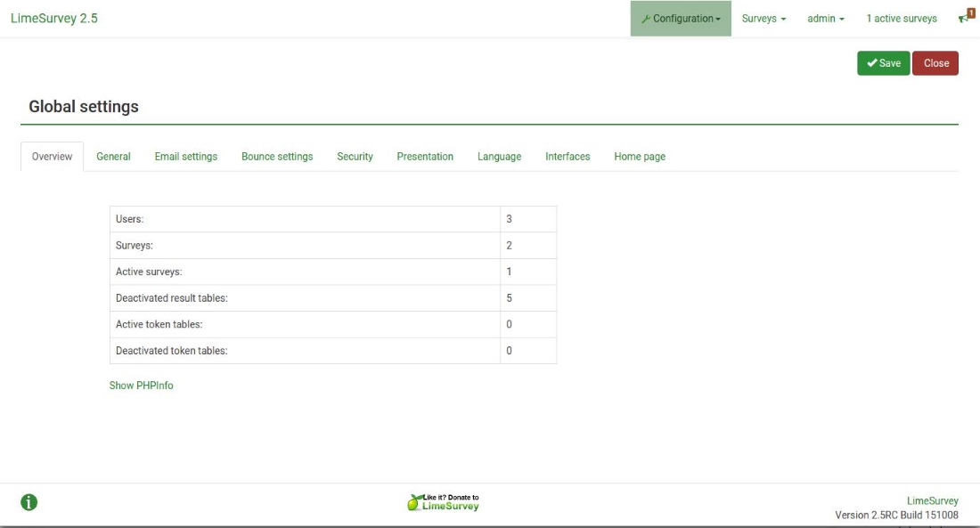Click the green info icon in footer
Viewport: 980px width, 528px height.
click(29, 502)
